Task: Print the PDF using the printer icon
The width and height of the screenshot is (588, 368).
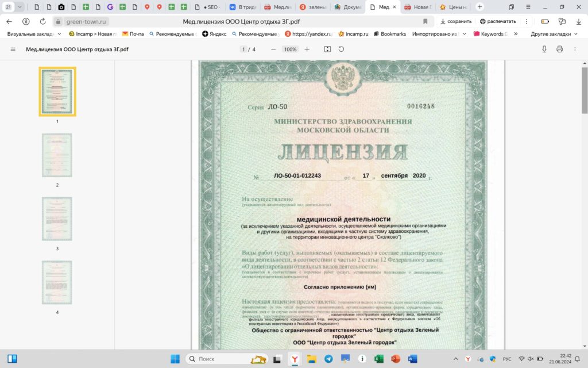Action: pyautogui.click(x=559, y=49)
